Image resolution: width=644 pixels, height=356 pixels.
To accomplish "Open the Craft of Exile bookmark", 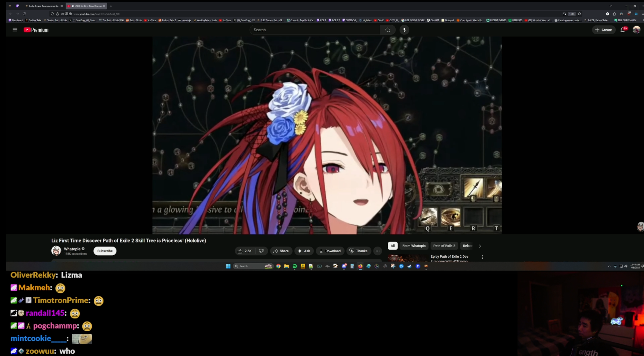I will click(34, 20).
